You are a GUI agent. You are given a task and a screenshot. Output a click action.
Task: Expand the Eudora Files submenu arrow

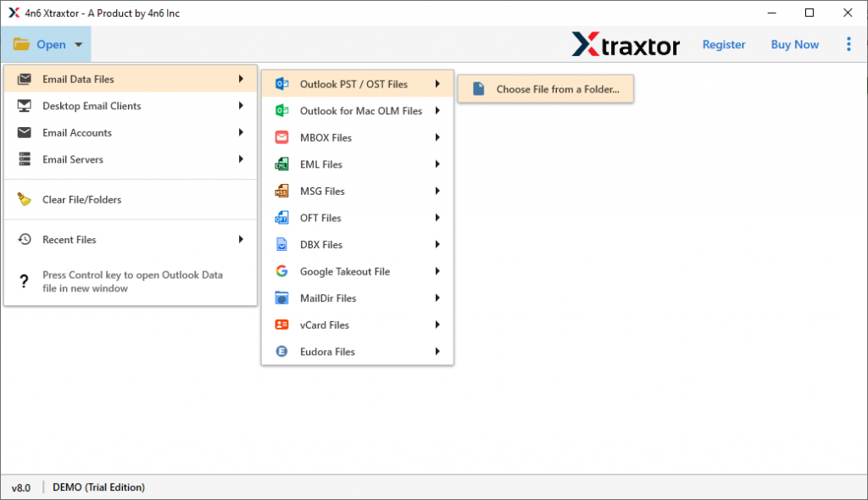(x=437, y=352)
